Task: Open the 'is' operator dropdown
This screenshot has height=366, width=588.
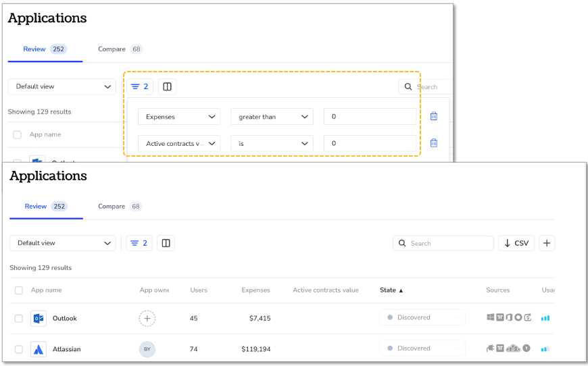Action: point(272,143)
